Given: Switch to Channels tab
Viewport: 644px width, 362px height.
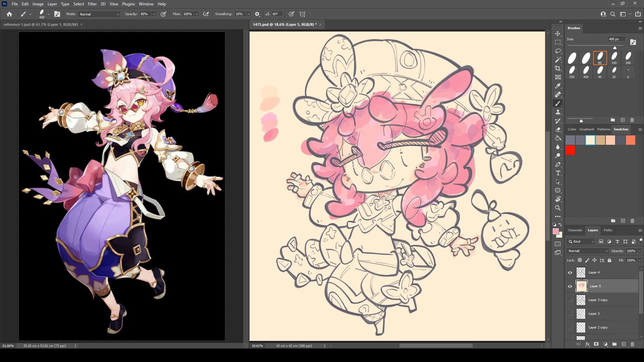Looking at the screenshot, I should pyautogui.click(x=575, y=230).
